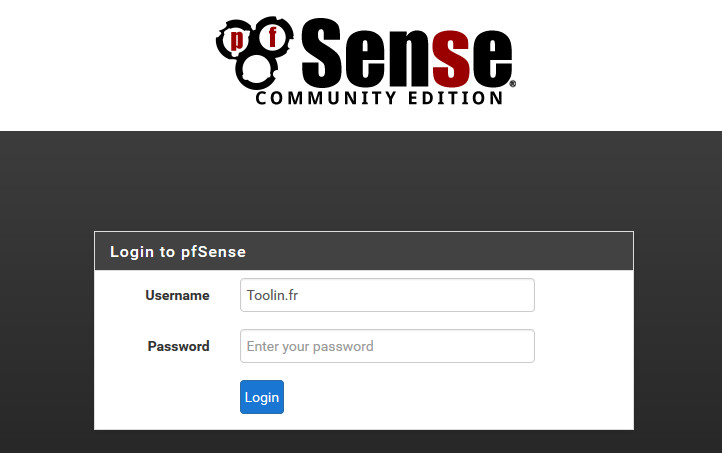
Task: Click the "Password" field label
Action: (178, 346)
